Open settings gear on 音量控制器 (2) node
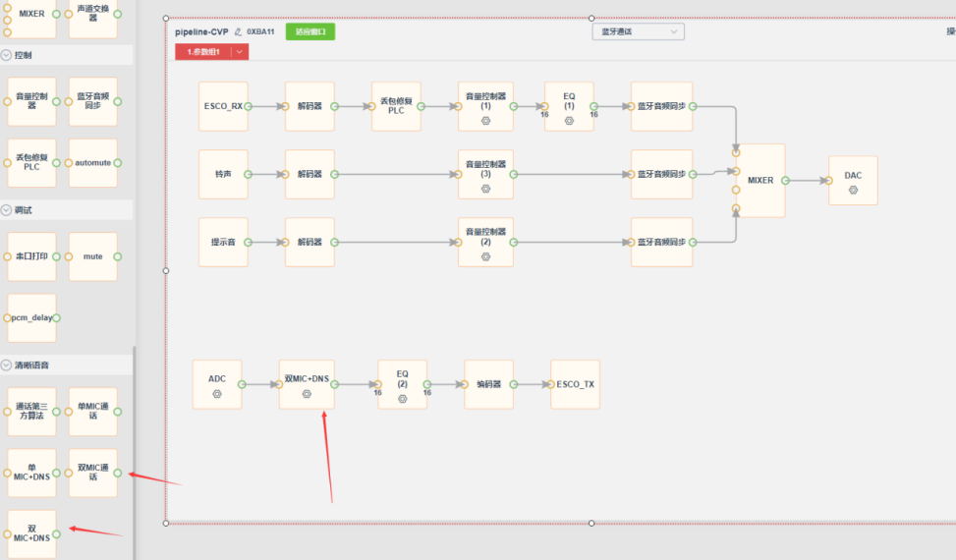 [x=485, y=256]
